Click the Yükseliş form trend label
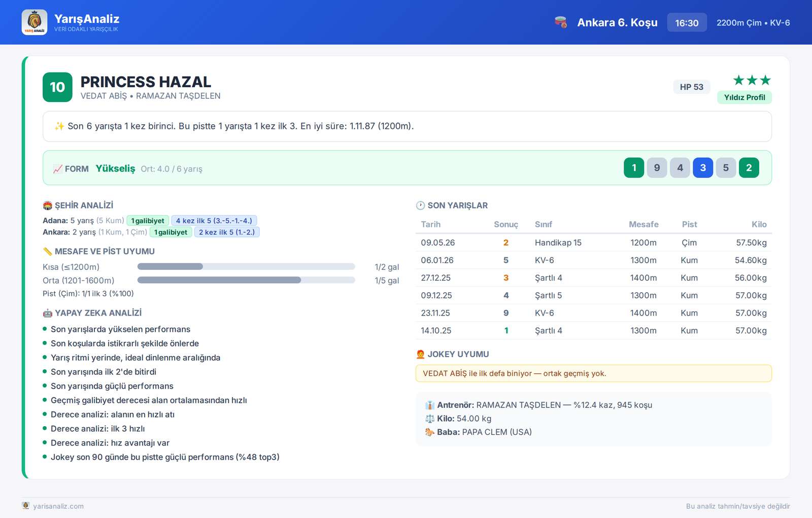This screenshot has width=812, height=518. pyautogui.click(x=116, y=168)
